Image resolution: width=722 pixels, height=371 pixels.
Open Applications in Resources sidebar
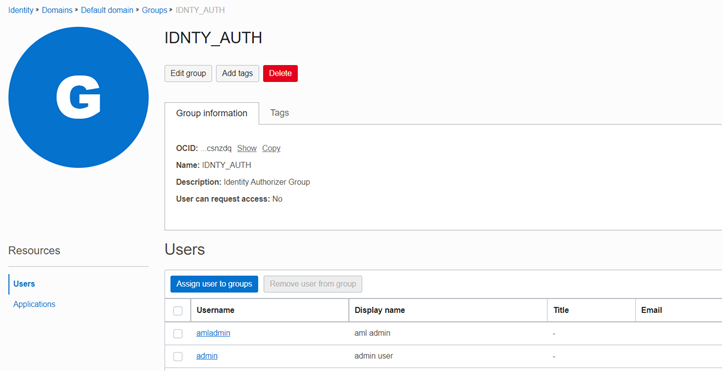(34, 304)
